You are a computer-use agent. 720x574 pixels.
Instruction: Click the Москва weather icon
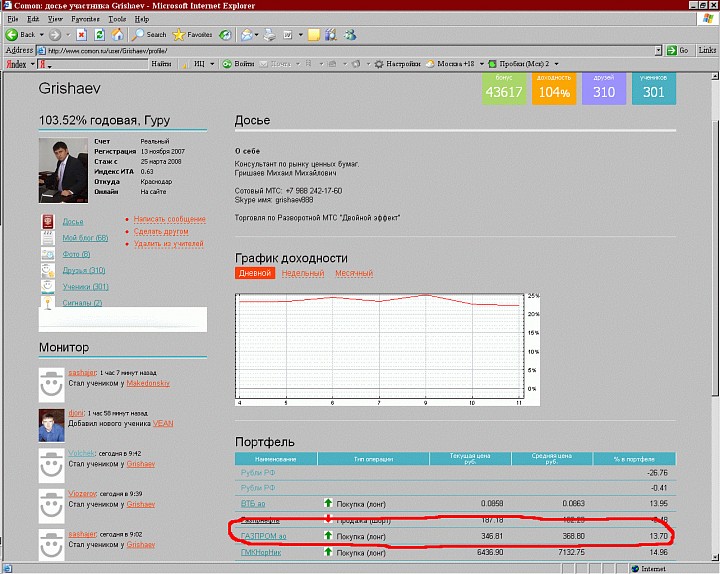(x=430, y=64)
